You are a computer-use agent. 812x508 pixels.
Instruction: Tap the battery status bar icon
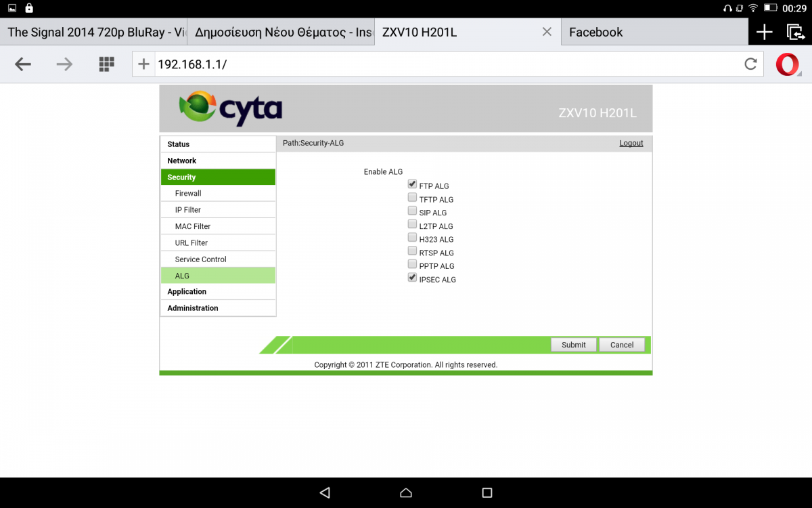point(770,8)
